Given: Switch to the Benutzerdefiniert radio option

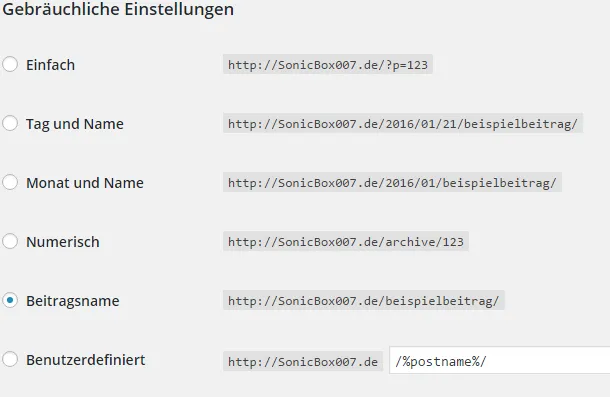Looking at the screenshot, I should 10,359.
